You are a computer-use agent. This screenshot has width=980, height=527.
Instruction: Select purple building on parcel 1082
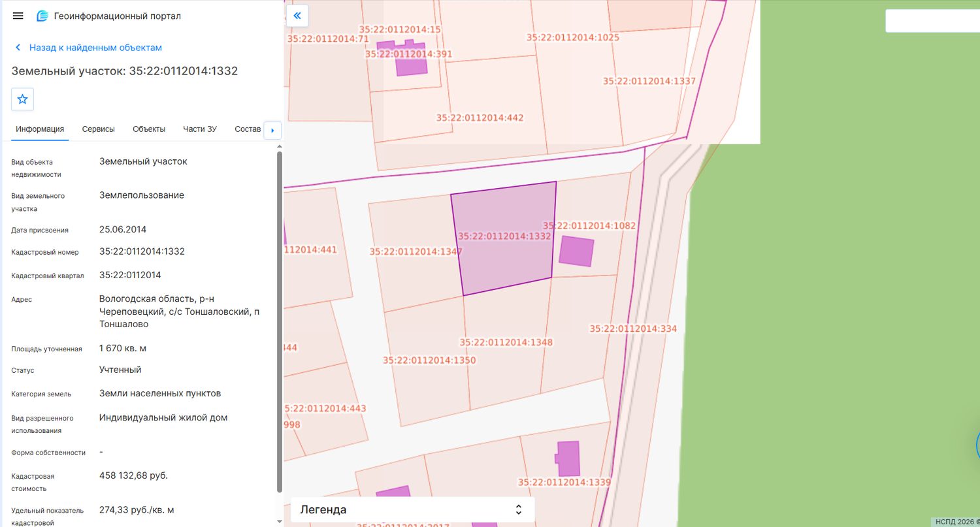[577, 251]
